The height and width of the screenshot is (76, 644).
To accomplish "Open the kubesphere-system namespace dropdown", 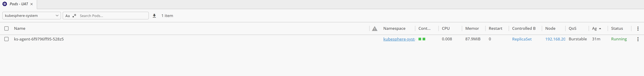I will point(31,16).
